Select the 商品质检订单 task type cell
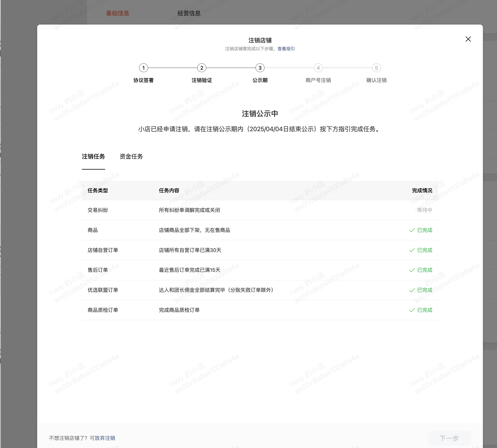Image resolution: width=497 pixels, height=448 pixels. point(103,310)
